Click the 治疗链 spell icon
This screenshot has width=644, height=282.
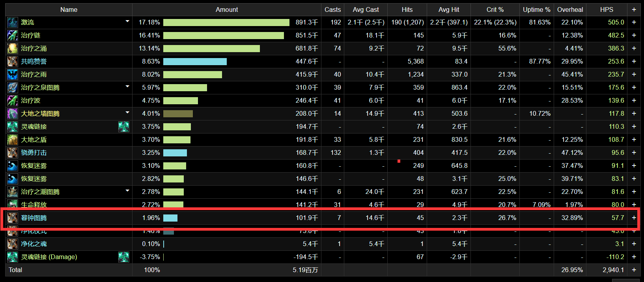click(13, 36)
